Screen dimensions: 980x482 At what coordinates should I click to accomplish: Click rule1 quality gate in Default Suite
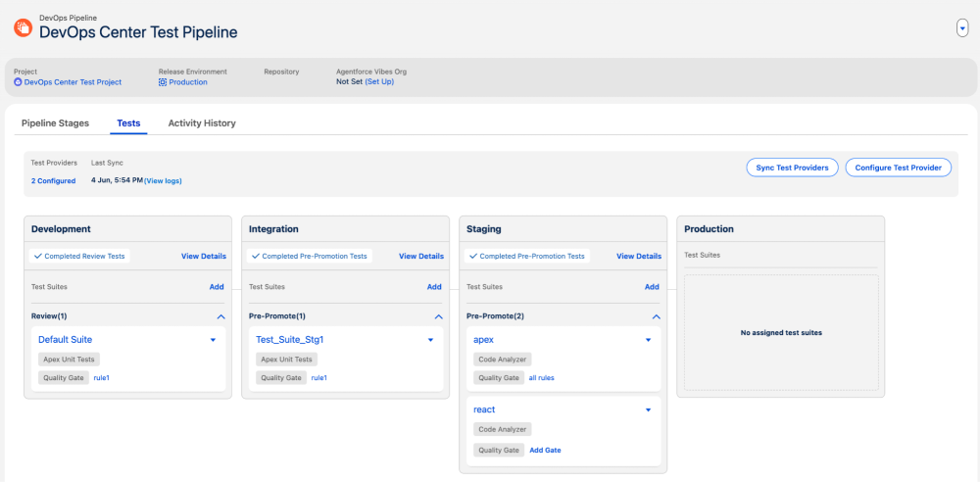point(102,377)
